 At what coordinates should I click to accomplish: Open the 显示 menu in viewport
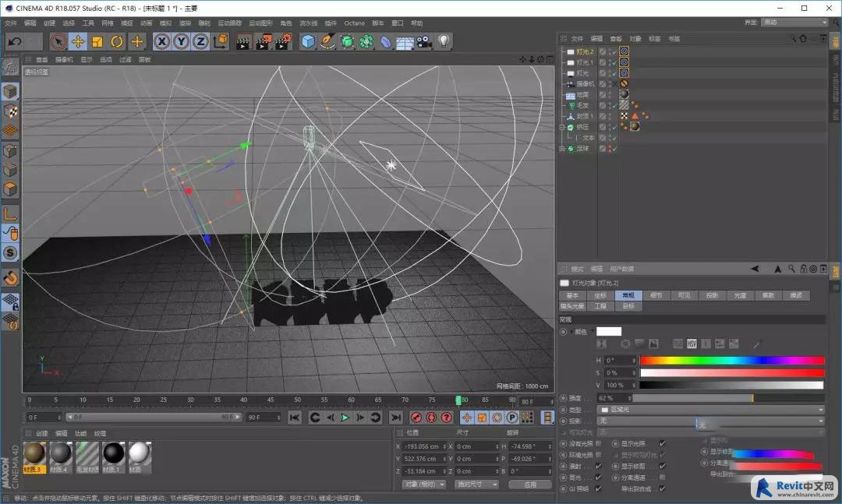click(87, 59)
